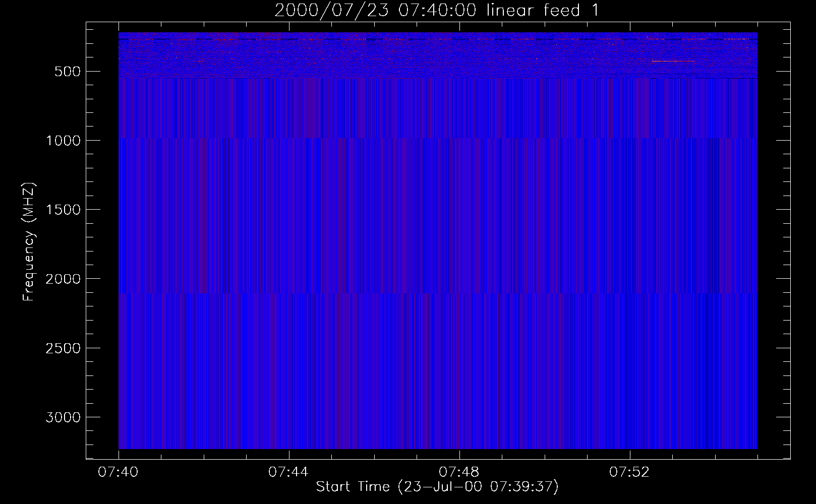The image size is (816, 504).
Task: Click the 07:48 time tick label
Action: pos(459,472)
